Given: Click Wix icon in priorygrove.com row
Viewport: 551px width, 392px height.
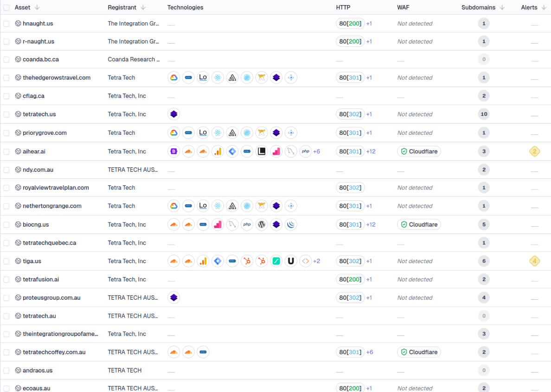Looking at the screenshot, I should point(262,133).
